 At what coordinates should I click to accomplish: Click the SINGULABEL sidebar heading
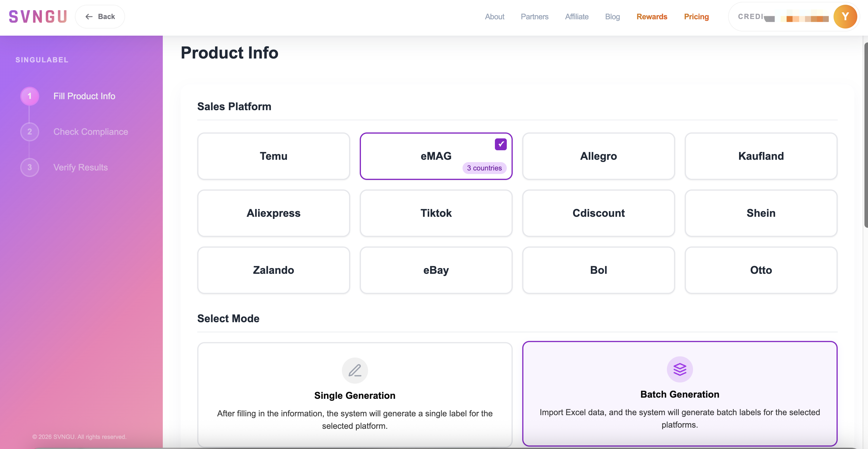pos(42,60)
